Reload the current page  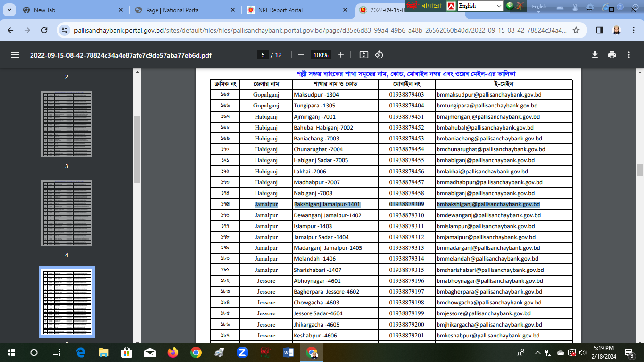pos(44,30)
